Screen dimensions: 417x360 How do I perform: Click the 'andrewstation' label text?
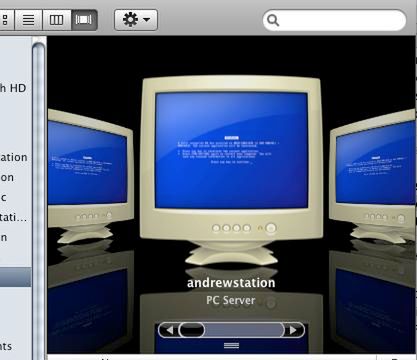pos(231,283)
